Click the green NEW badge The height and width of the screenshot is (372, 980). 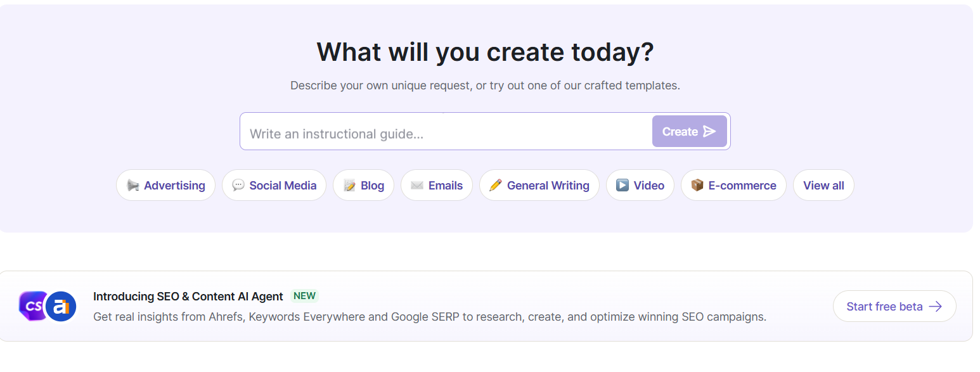point(304,296)
